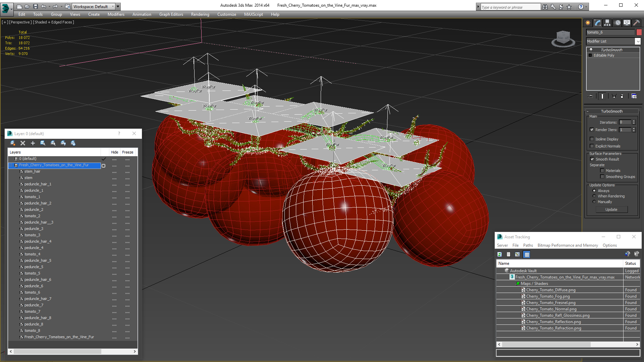
Task: Open the Hierarchy command panel tab
Action: [607, 23]
